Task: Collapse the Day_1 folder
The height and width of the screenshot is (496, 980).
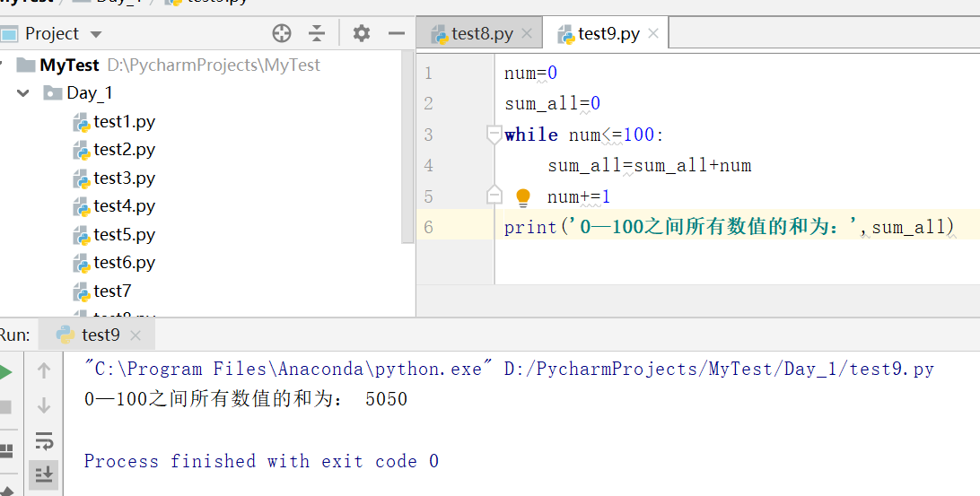Action: (x=23, y=93)
